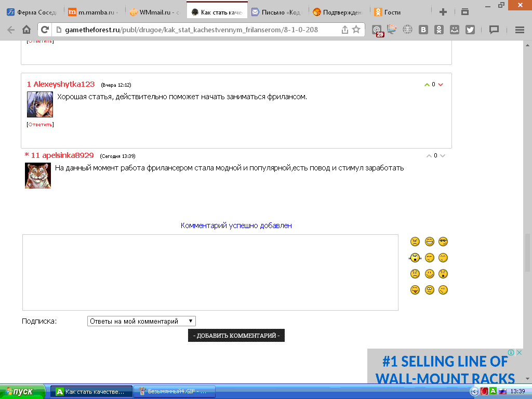Viewport: 532px width, 399px height.
Task: Open the VKontakte B extension icon
Action: click(423, 30)
